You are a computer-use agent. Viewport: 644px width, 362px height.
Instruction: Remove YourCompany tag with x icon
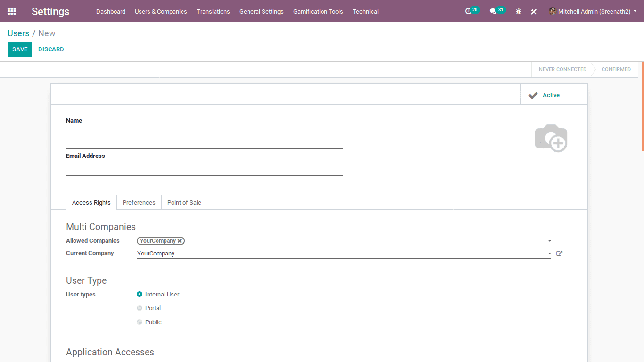[x=180, y=241]
